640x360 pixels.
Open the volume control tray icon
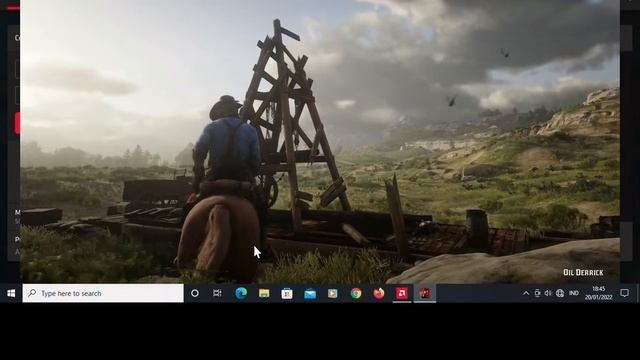(548, 293)
